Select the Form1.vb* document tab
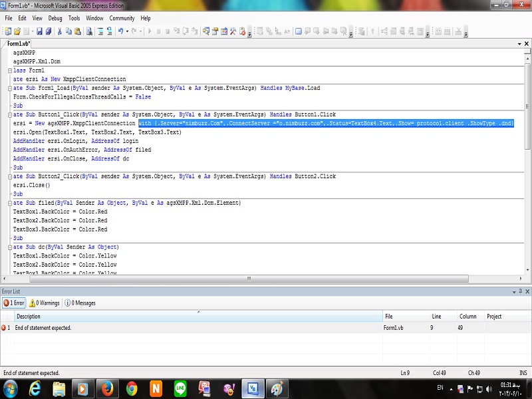 [19, 44]
